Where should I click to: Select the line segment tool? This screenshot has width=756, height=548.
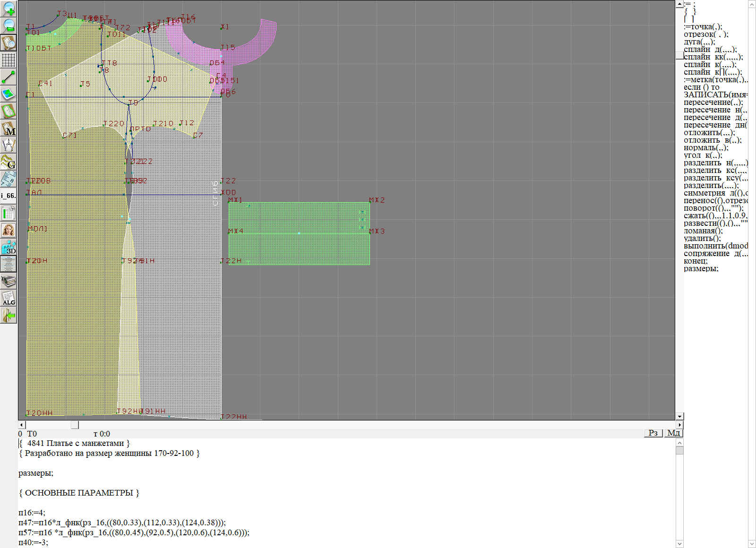pyautogui.click(x=9, y=77)
